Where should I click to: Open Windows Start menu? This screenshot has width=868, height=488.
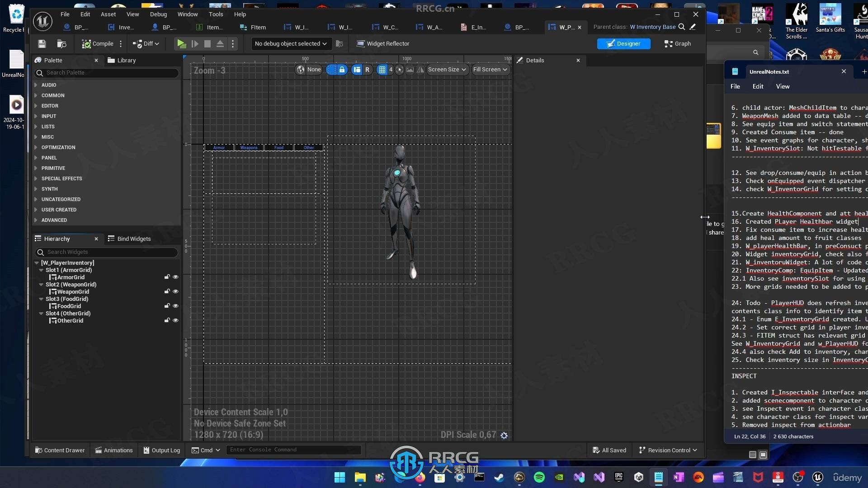point(340,477)
